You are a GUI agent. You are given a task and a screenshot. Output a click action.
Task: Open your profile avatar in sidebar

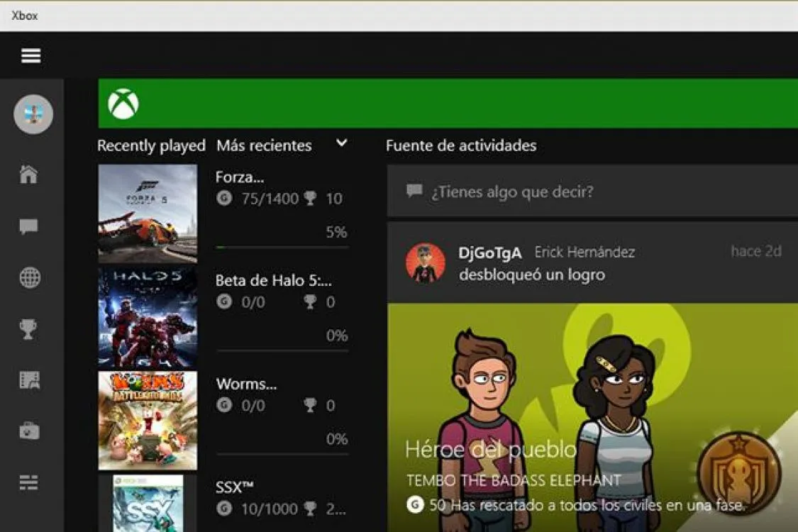point(33,114)
